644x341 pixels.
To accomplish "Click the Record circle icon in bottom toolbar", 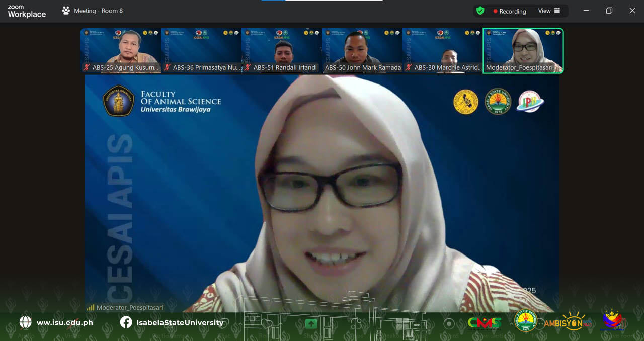I will tap(449, 324).
